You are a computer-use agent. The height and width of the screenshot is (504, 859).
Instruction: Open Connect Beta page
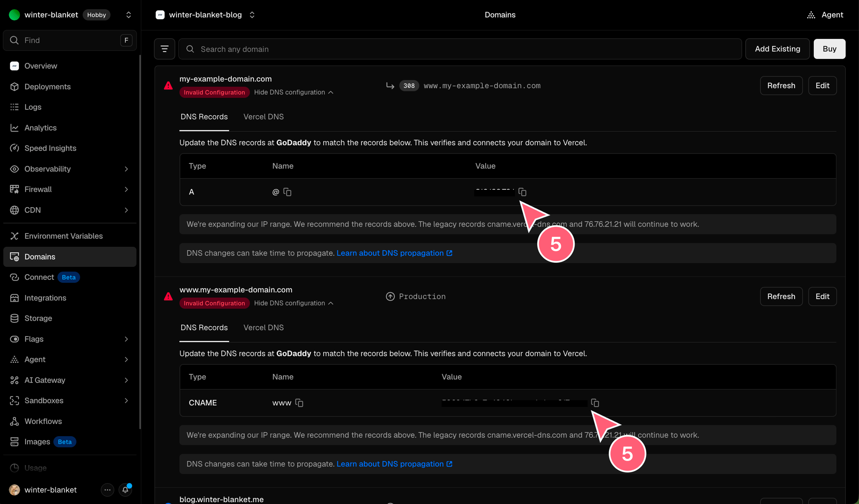(70, 277)
